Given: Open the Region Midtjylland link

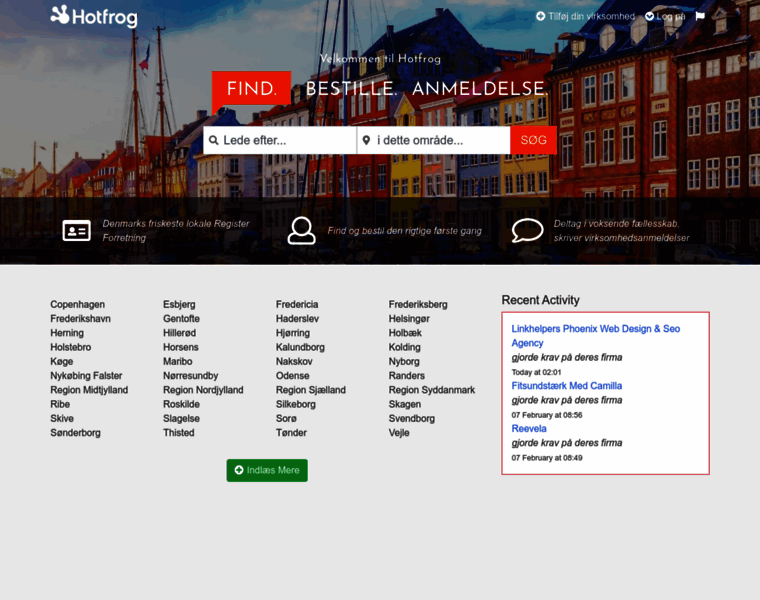Looking at the screenshot, I should pos(89,390).
